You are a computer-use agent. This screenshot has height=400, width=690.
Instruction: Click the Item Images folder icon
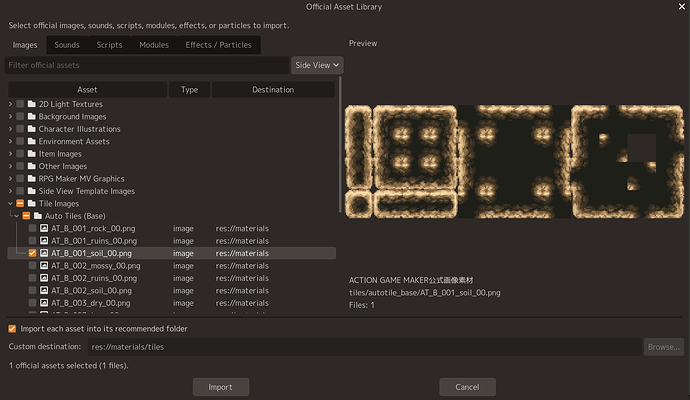click(31, 154)
